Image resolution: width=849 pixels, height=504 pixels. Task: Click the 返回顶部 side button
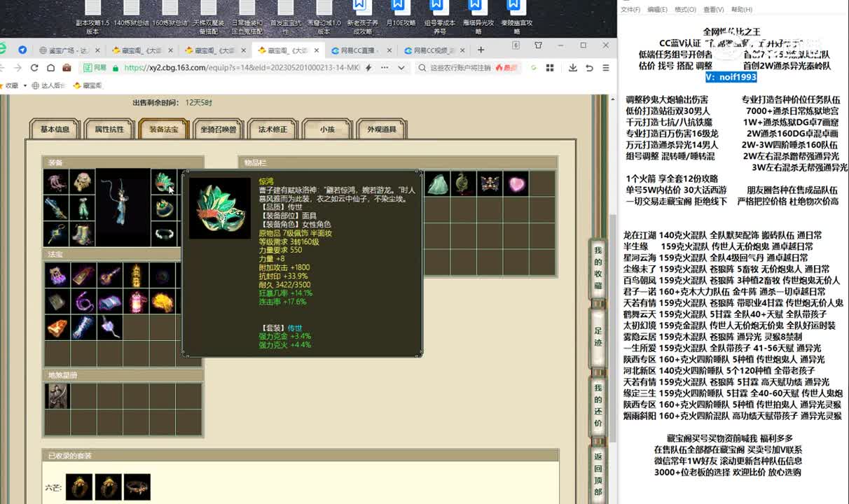tap(598, 474)
